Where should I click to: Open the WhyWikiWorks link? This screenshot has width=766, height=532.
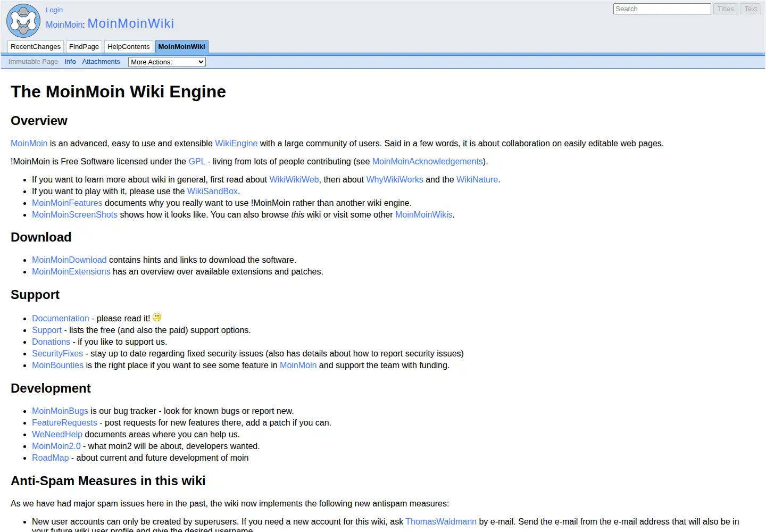pos(395,179)
